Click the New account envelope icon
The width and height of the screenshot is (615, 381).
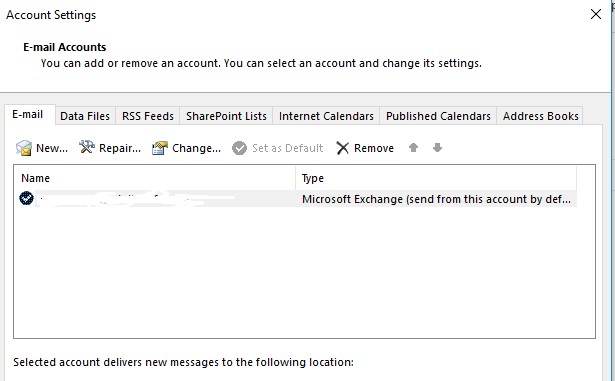pyautogui.click(x=24, y=148)
